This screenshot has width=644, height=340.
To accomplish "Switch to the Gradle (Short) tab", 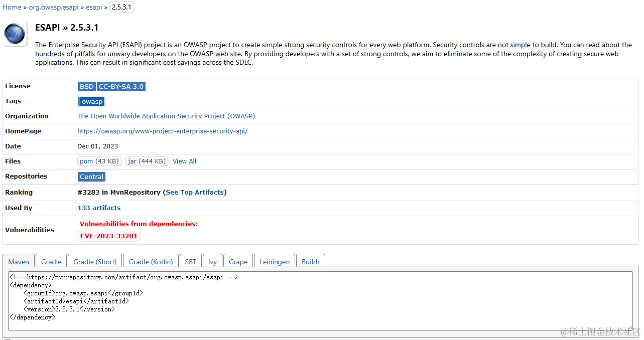I will [95, 262].
